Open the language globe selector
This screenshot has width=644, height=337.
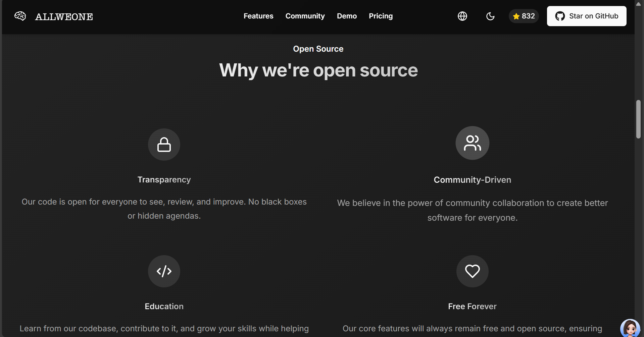[462, 16]
